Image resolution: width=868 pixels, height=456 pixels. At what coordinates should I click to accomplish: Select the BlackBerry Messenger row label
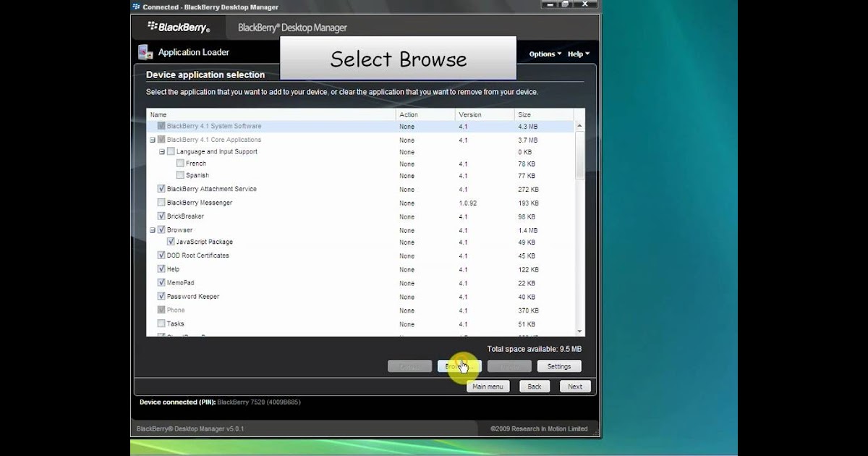200,203
